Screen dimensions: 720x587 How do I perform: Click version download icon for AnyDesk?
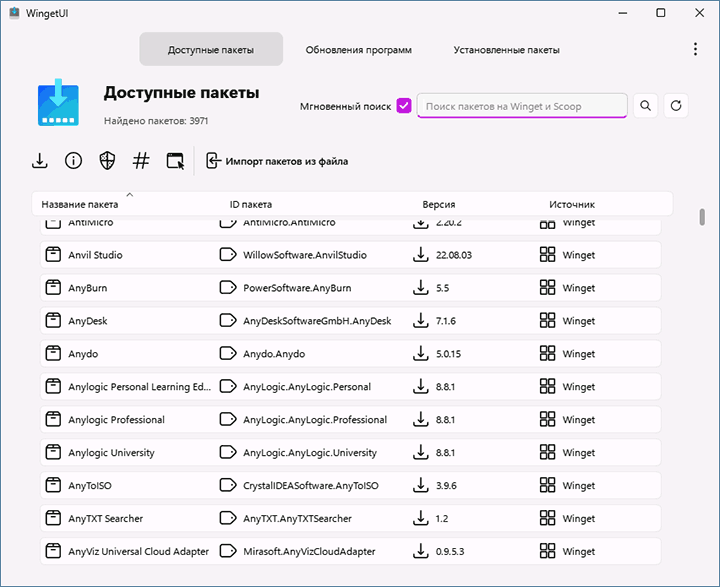[x=420, y=321]
